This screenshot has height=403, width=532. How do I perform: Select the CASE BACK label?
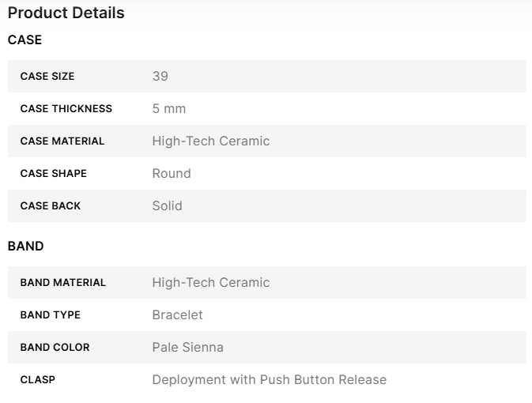pos(51,206)
